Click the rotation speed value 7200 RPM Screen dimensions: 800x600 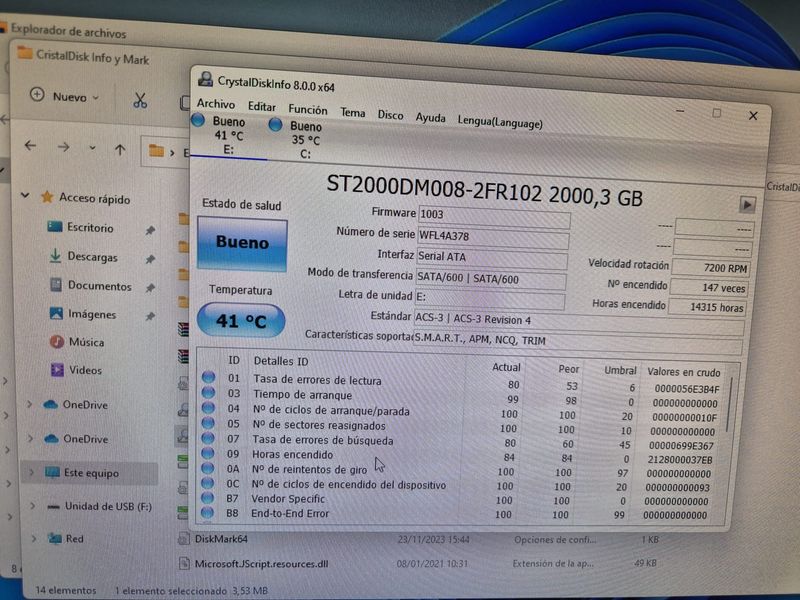click(x=711, y=267)
